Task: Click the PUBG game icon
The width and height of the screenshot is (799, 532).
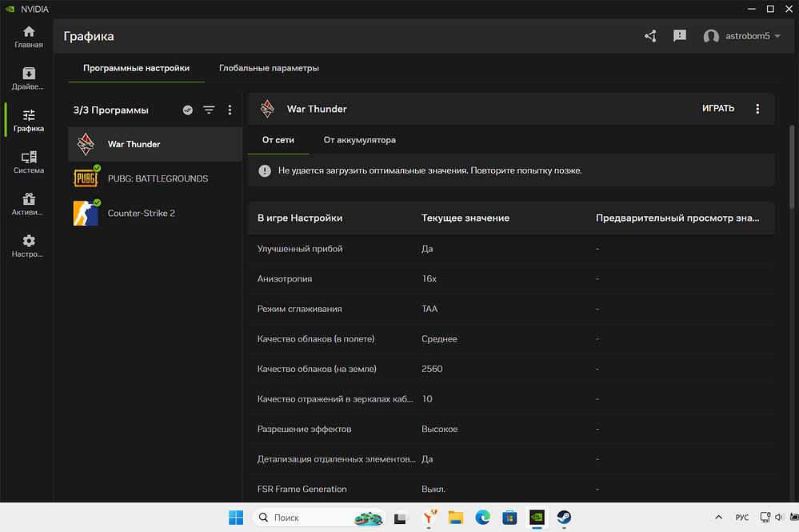Action: (86, 178)
